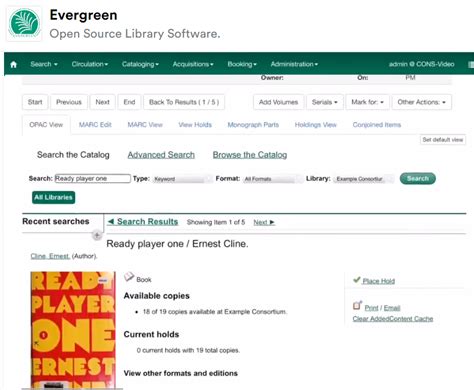Click the plus icon under Recent searches
Image resolution: width=474 pixels, height=390 pixels.
(97, 235)
